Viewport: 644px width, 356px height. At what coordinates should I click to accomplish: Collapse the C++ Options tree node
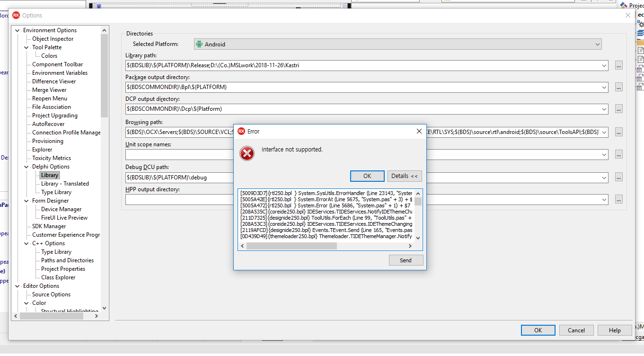[26, 243]
